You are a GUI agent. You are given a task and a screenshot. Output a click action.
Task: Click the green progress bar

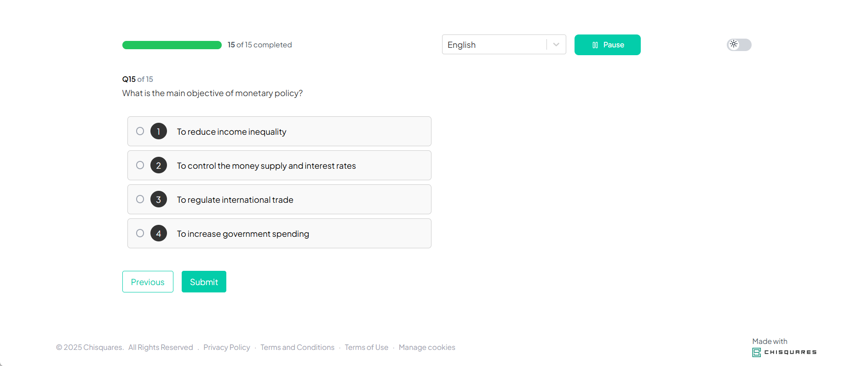172,45
